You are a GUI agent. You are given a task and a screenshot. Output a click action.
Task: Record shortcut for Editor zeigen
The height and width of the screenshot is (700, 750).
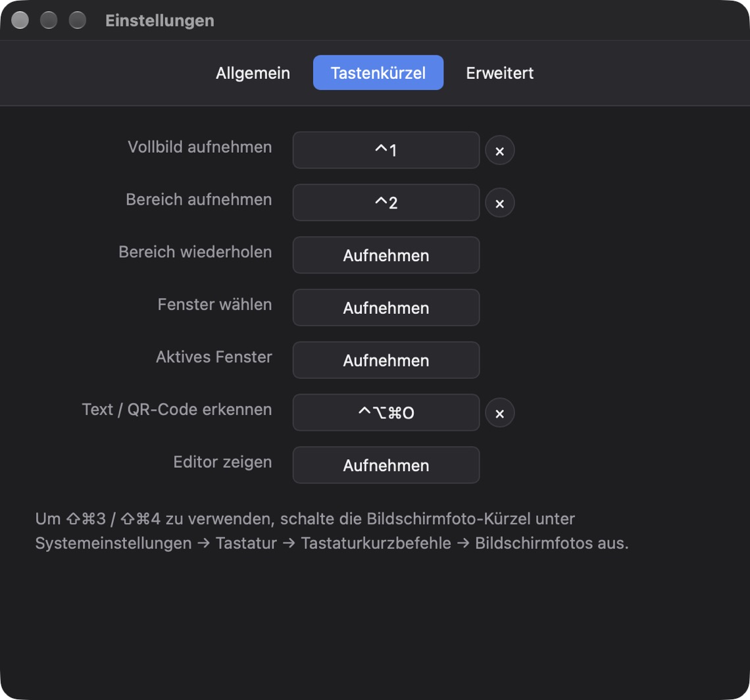coord(386,465)
